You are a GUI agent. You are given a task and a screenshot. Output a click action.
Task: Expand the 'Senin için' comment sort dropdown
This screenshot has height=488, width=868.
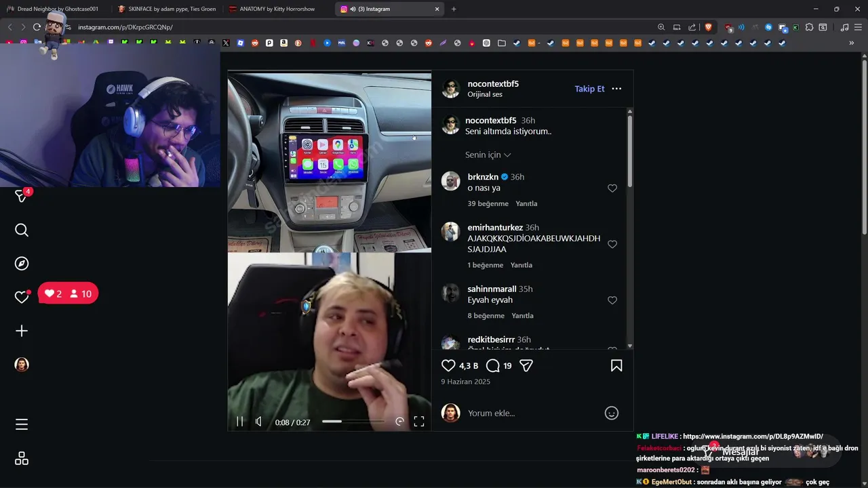click(x=488, y=155)
